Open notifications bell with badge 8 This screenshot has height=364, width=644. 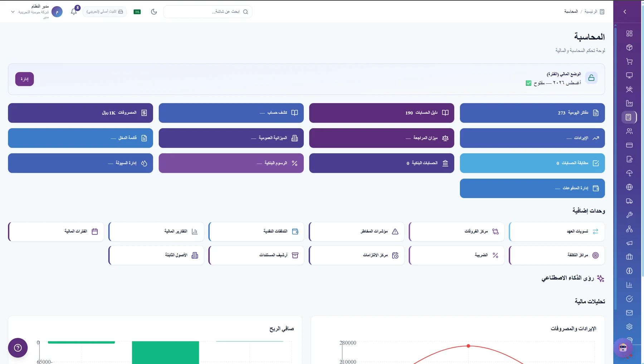pos(74,11)
